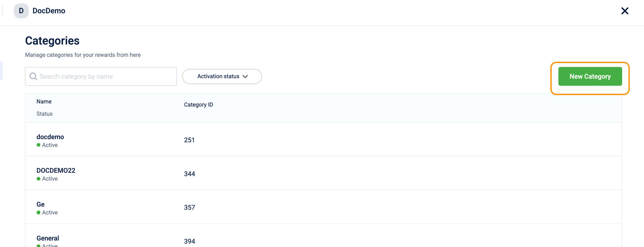This screenshot has width=644, height=247.
Task: Open the General category row
Action: pyautogui.click(x=323, y=235)
